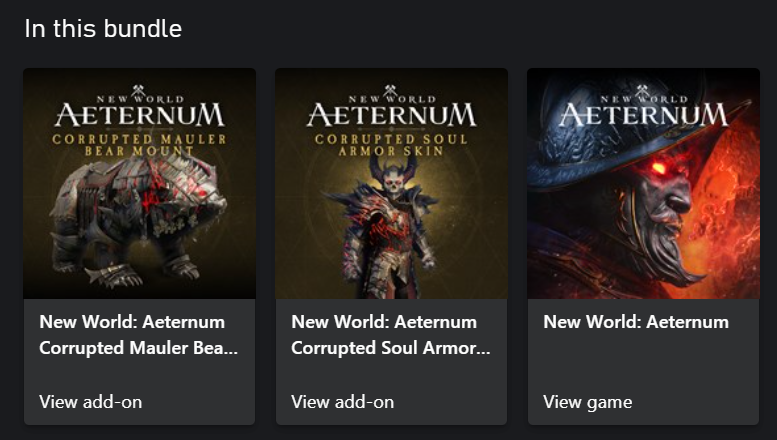
Task: Open the Corrupted Soul Armor Skin thumbnail
Action: 391,183
